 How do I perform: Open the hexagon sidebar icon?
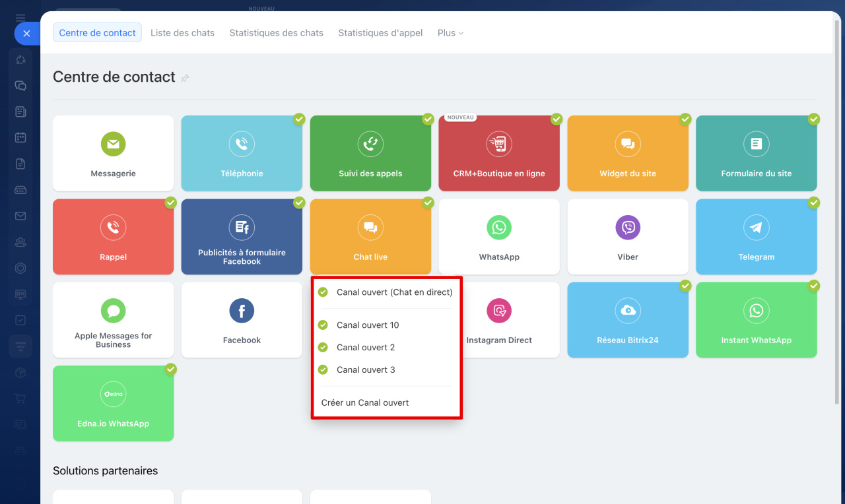coord(20,268)
